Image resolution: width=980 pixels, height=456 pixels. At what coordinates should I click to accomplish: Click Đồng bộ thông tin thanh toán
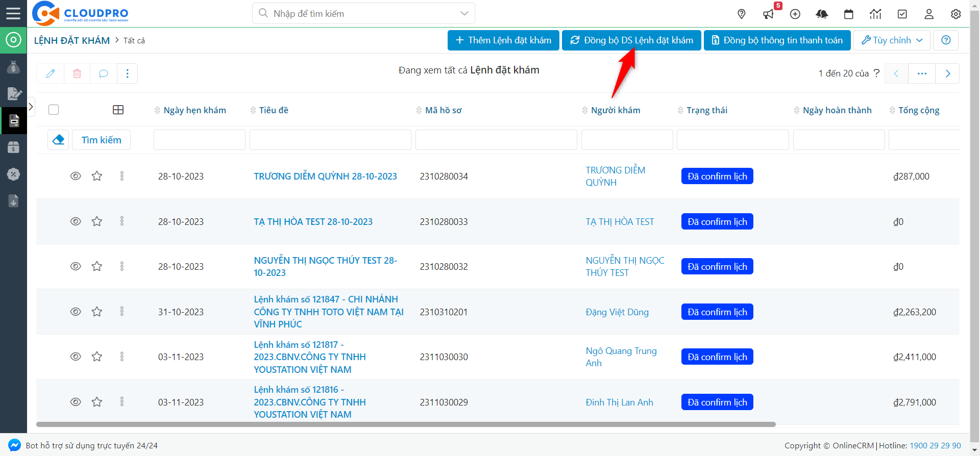[x=777, y=40]
